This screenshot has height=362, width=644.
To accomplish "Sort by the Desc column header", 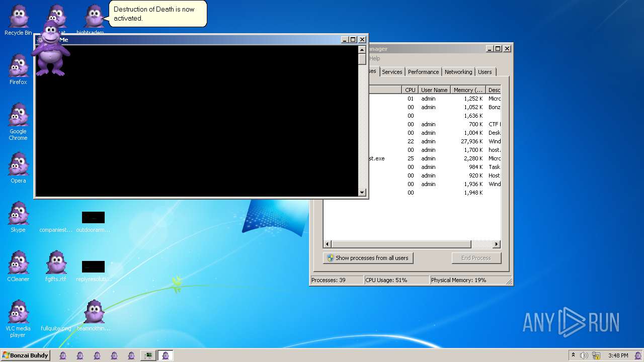I will [x=494, y=90].
